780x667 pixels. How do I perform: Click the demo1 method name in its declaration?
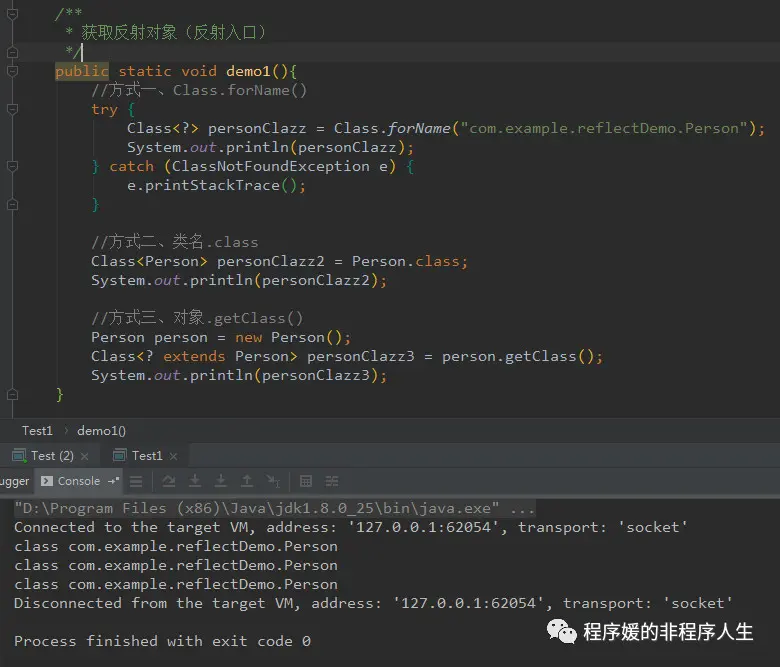(x=248, y=71)
